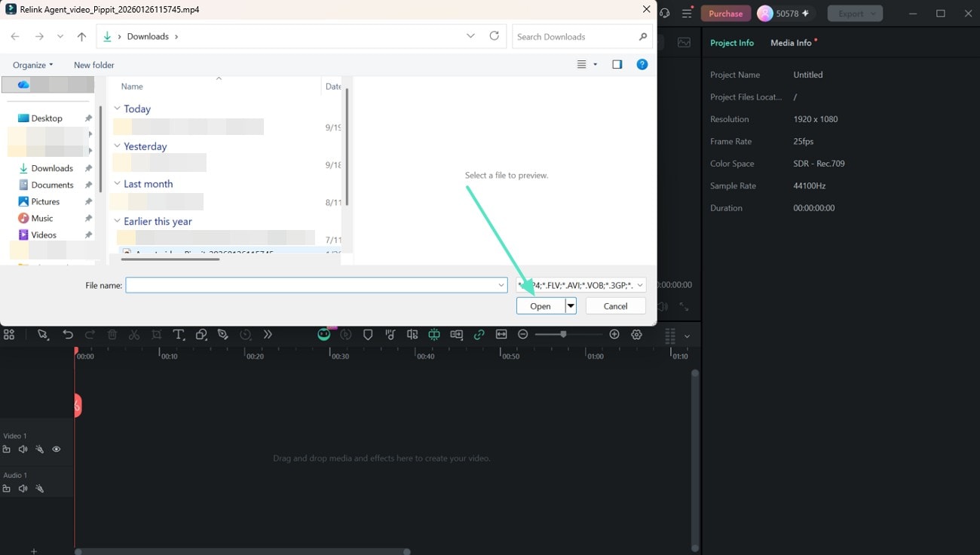Open timeline settings gear icon
Screen dimensions: 980x555
637,335
